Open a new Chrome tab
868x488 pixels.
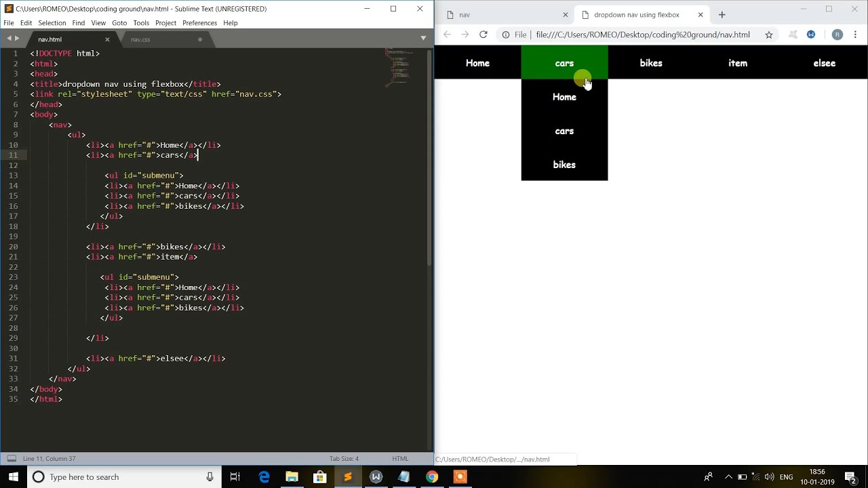click(722, 15)
